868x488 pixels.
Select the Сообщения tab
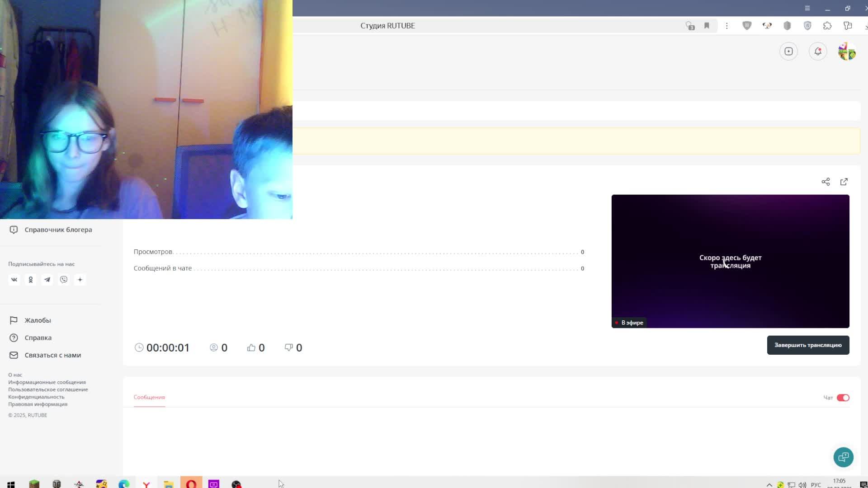[149, 397]
